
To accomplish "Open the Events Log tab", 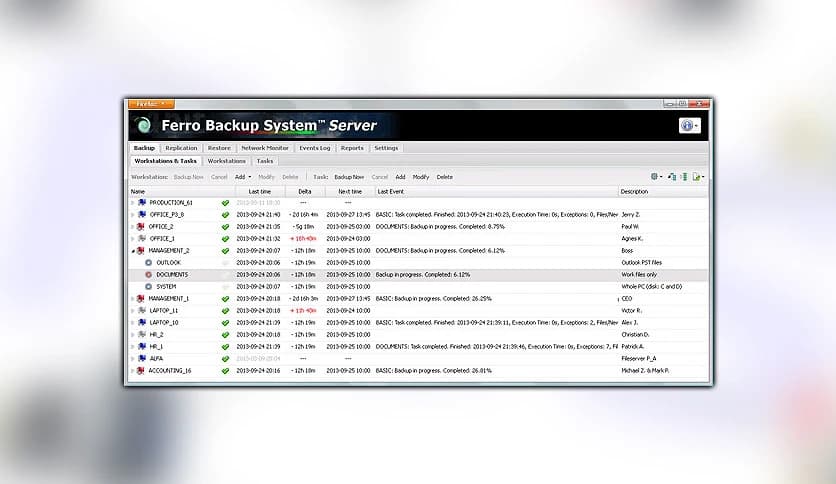I will (315, 148).
